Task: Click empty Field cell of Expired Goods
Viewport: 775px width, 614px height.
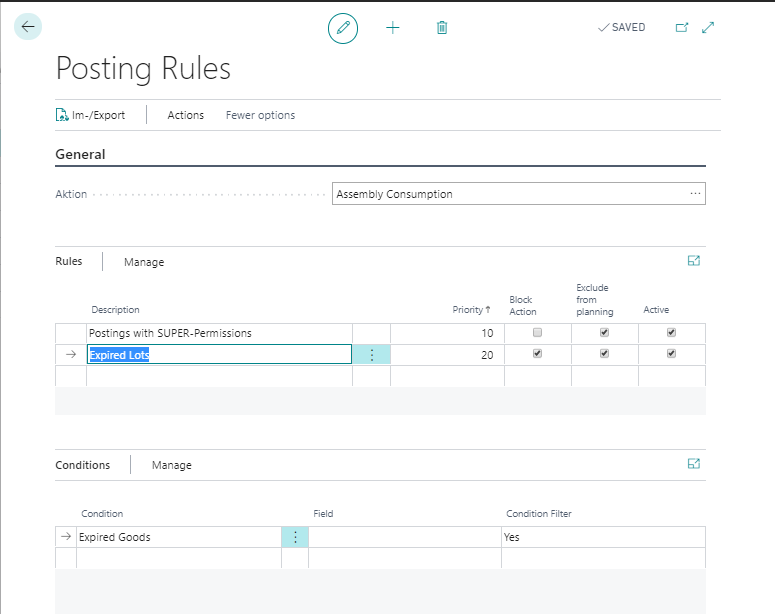Action: (x=405, y=537)
